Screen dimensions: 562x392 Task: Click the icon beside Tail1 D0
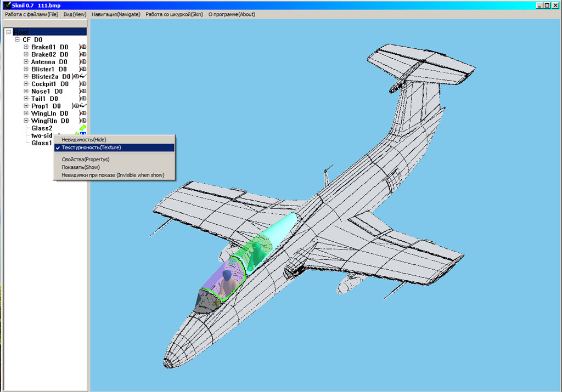(83, 99)
